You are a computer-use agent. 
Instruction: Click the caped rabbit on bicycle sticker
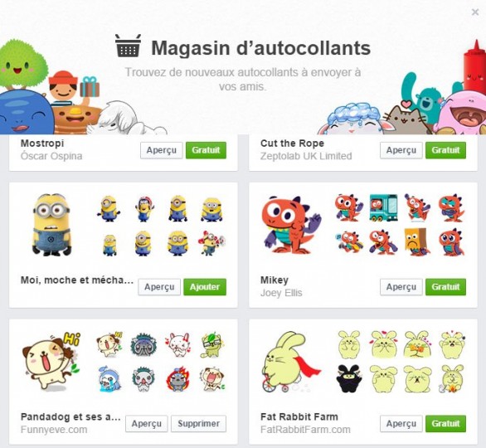(290, 362)
